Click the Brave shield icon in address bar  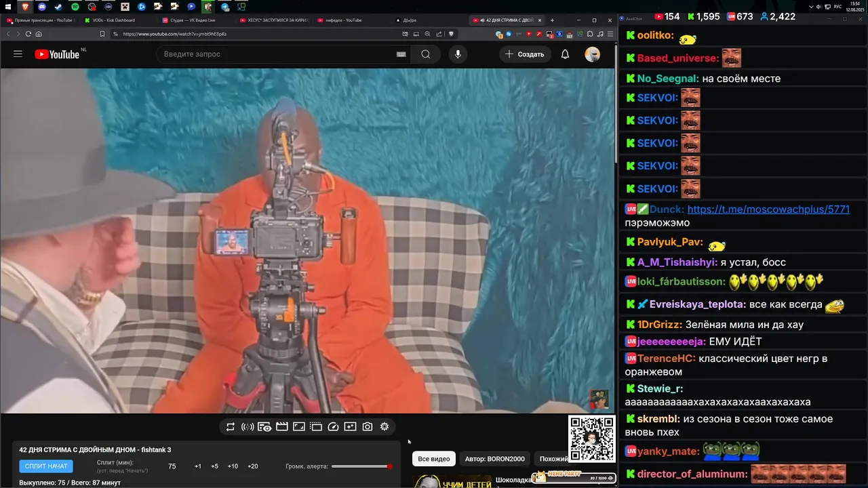click(x=451, y=34)
